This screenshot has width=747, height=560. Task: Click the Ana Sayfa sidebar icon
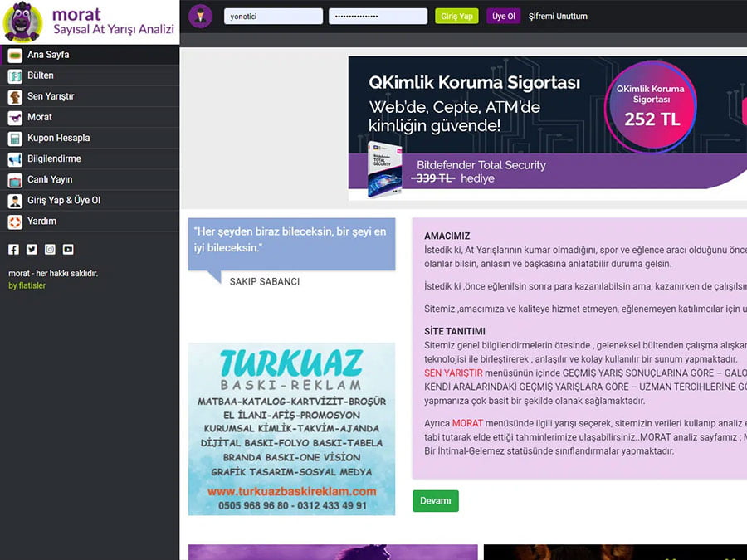15,56
